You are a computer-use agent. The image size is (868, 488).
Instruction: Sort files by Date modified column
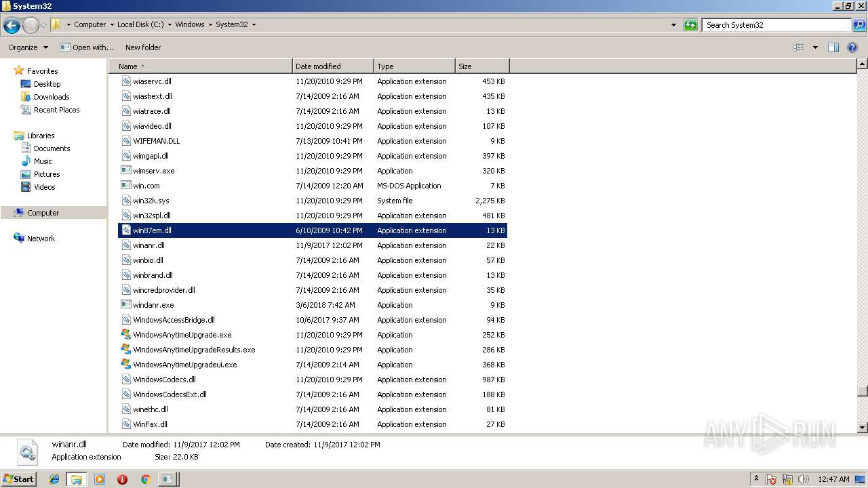coord(333,66)
